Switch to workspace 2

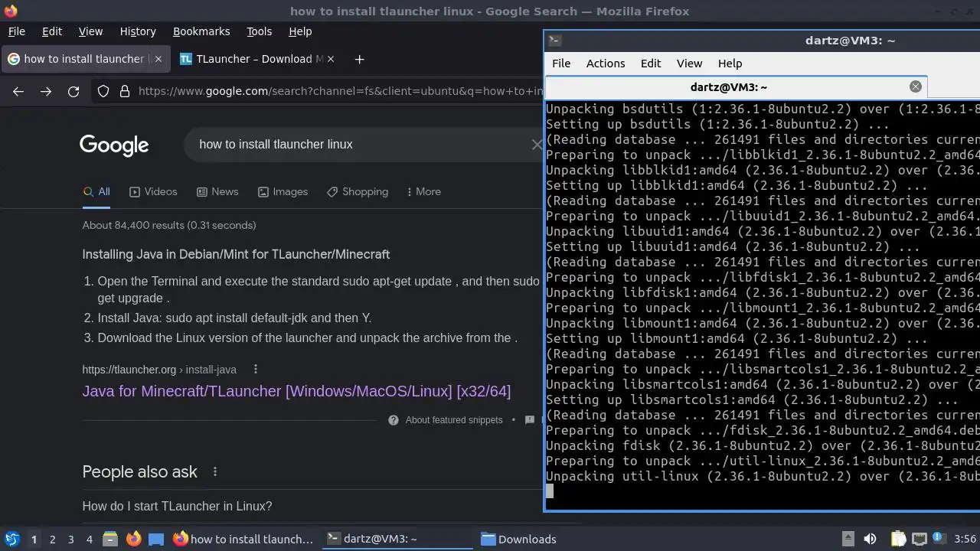tap(52, 540)
